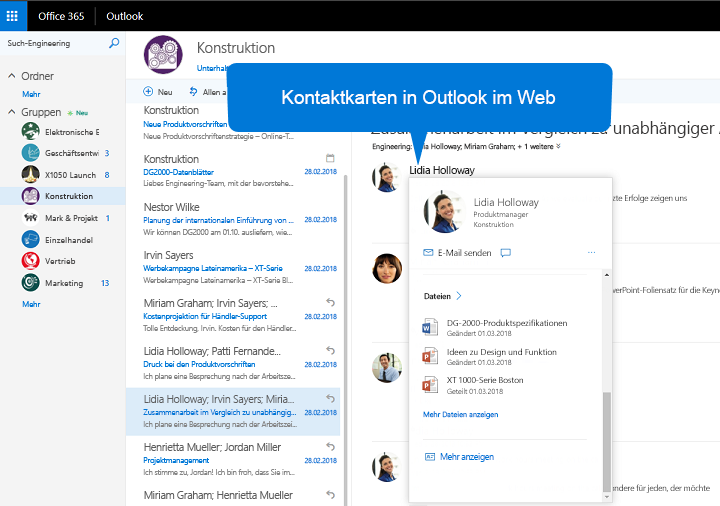This screenshot has width=720, height=506.
Task: Click the reply-all arrow icon in toolbar
Action: (193, 91)
